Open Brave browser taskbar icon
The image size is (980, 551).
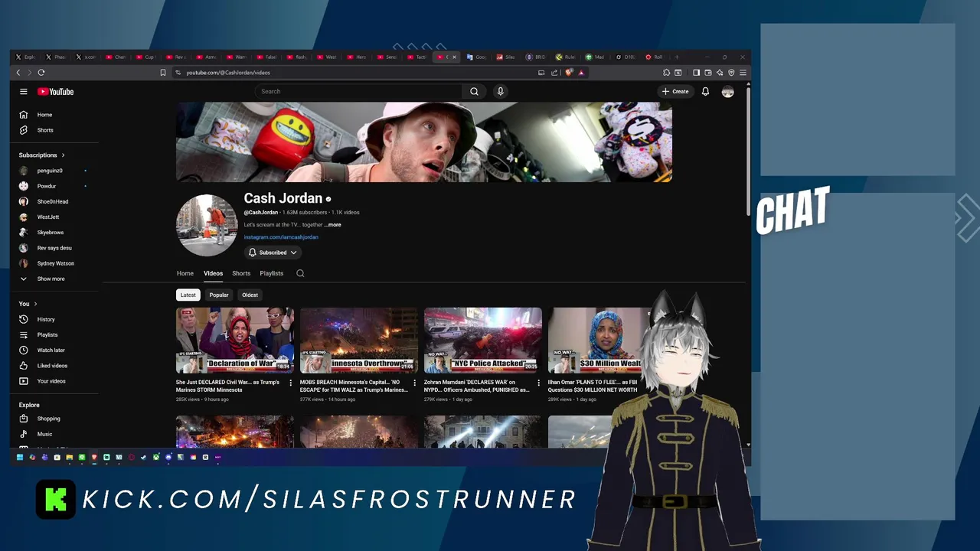point(94,457)
